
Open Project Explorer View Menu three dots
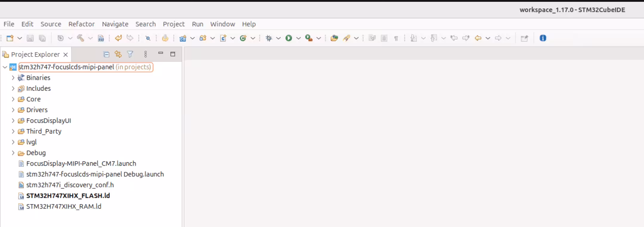(146, 54)
